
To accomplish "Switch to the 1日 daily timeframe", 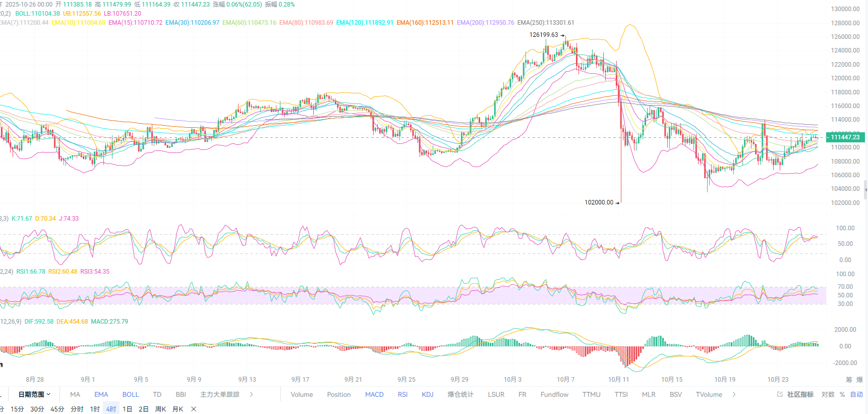I will [x=127, y=409].
